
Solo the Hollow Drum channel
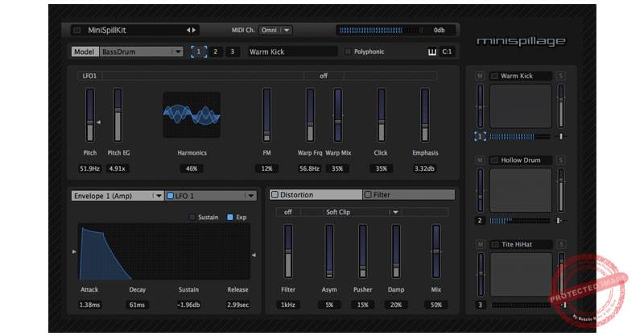(560, 160)
